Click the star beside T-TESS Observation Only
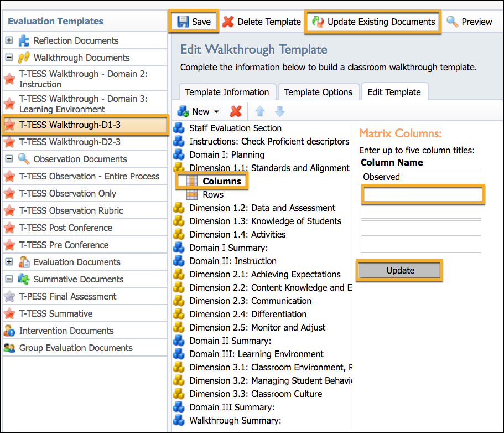The height and width of the screenshot is (433, 504). pyautogui.click(x=9, y=193)
